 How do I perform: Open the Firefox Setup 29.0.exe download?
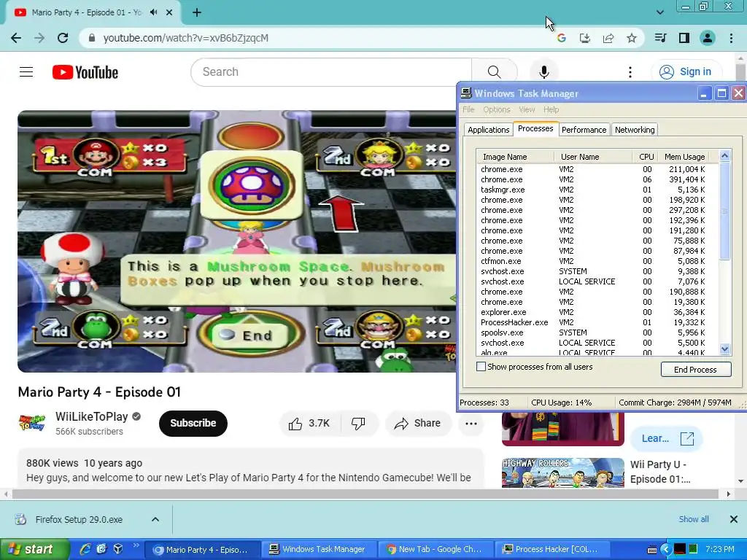(79, 519)
